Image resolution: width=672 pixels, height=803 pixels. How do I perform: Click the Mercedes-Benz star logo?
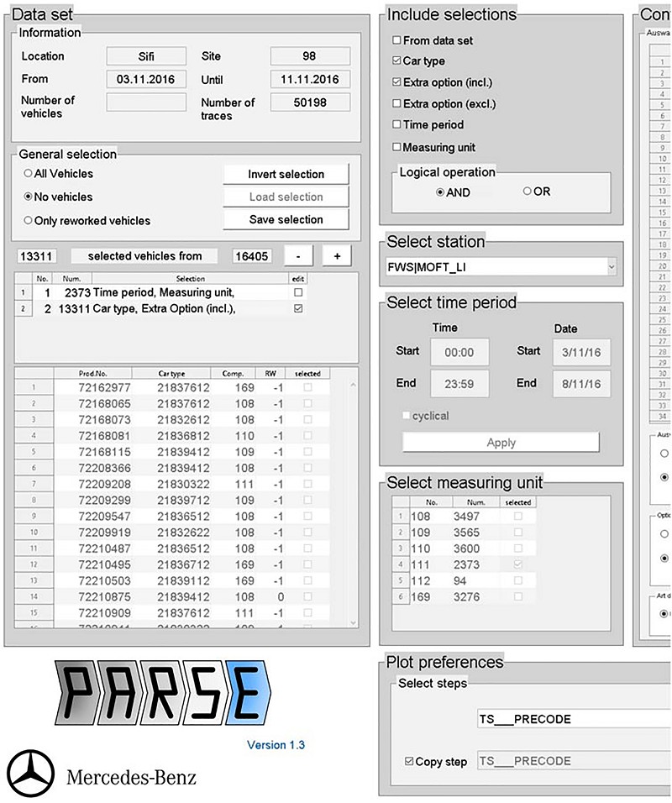click(x=30, y=774)
